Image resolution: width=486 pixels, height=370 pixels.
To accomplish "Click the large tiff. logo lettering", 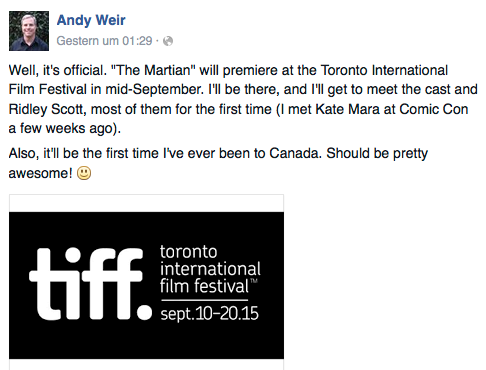I will coord(90,284).
